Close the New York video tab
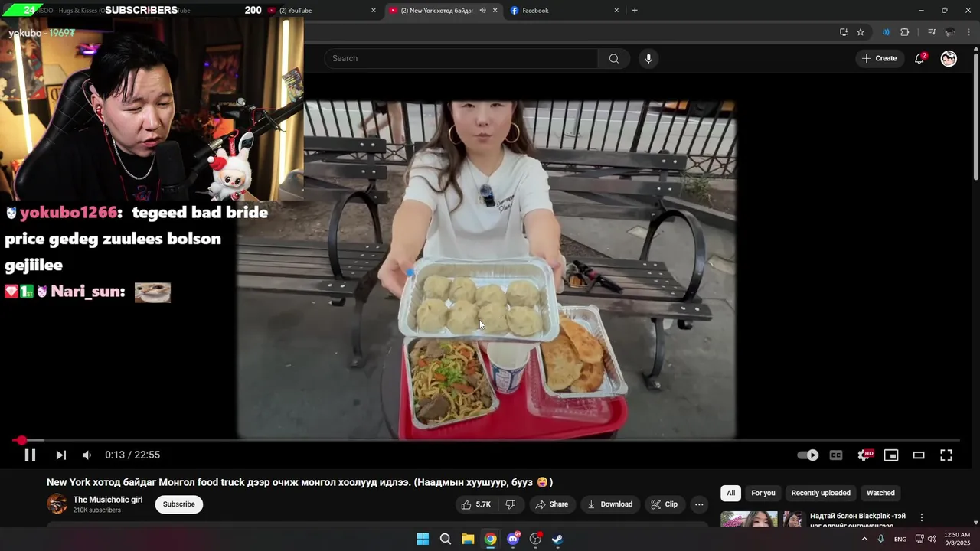Image resolution: width=980 pixels, height=551 pixels. pyautogui.click(x=495, y=11)
